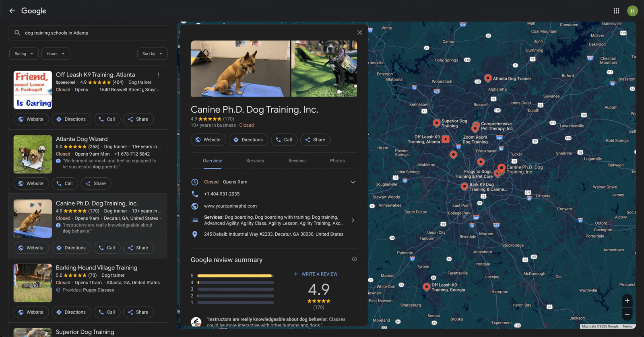Click Directions button in the details panel
The image size is (644, 337).
[x=248, y=140]
